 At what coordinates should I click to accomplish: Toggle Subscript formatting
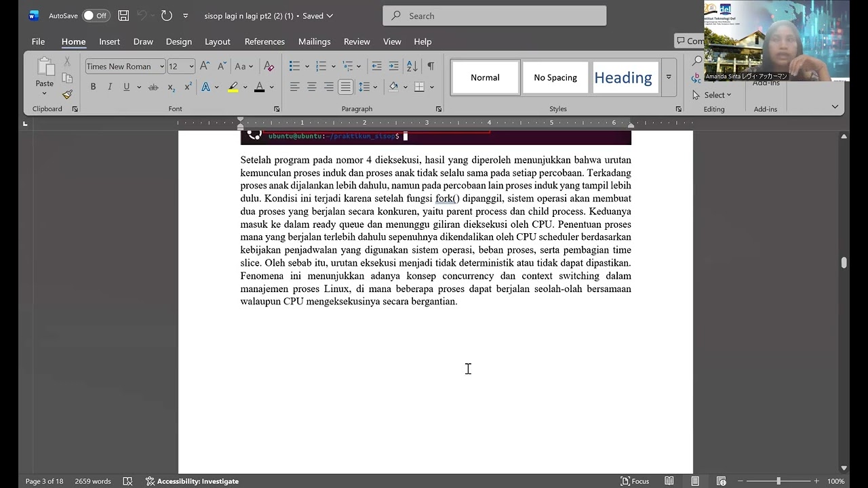coord(171,87)
